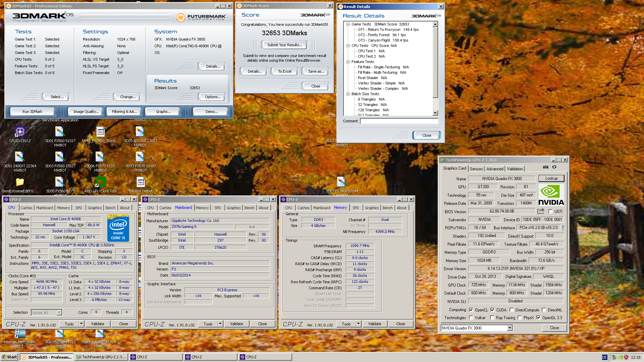Open Caches tab in CPU-Z CPU window
The width and height of the screenshot is (644, 362).
[26, 208]
